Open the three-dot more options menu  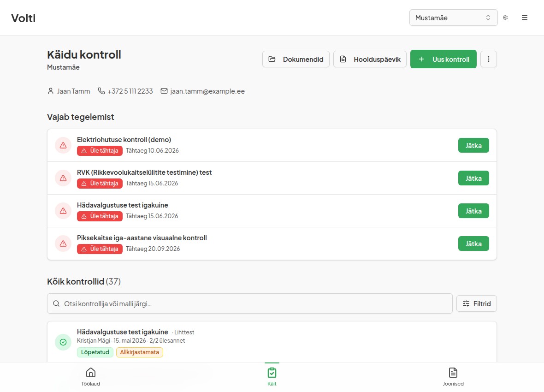(x=489, y=59)
